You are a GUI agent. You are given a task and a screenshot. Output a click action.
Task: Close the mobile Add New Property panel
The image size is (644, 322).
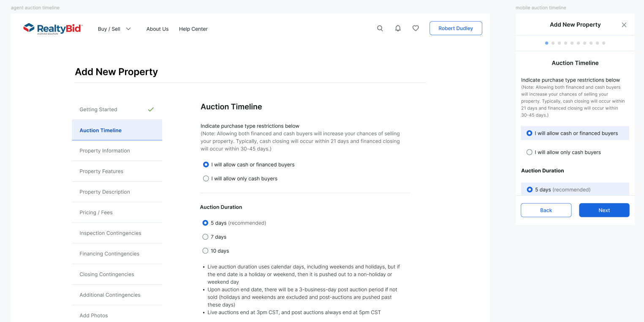tap(624, 25)
